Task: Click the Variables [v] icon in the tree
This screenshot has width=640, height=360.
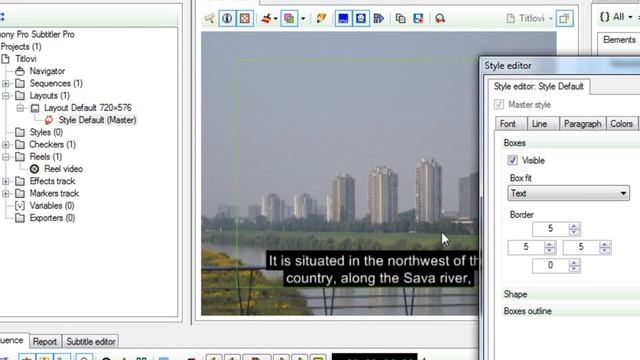Action: [20, 206]
